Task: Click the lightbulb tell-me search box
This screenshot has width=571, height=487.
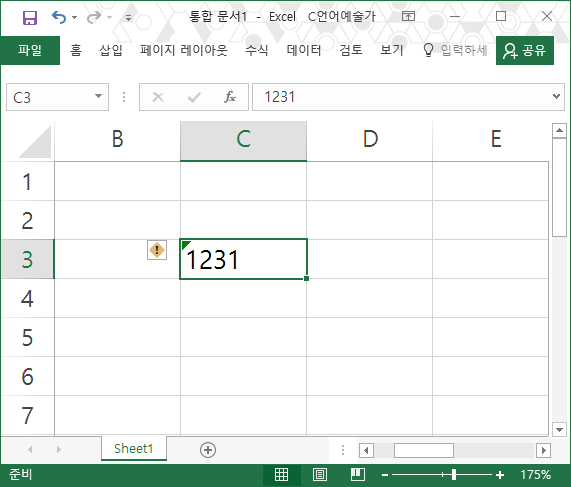Action: coord(455,50)
